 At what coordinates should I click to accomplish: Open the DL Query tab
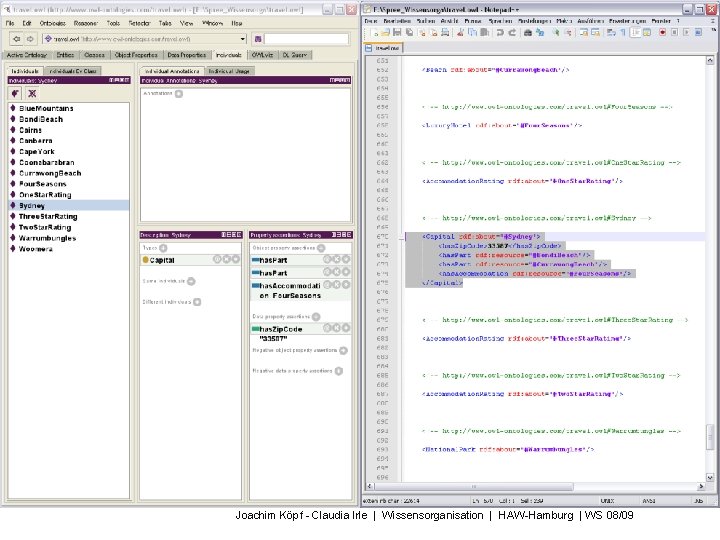(x=294, y=55)
